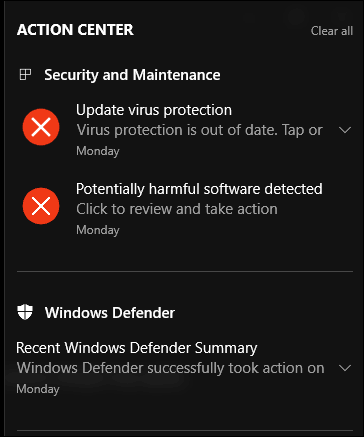Screen dimensions: 364x437
Task: Click Monday timestamp under Defender Summary
Action: [38, 389]
